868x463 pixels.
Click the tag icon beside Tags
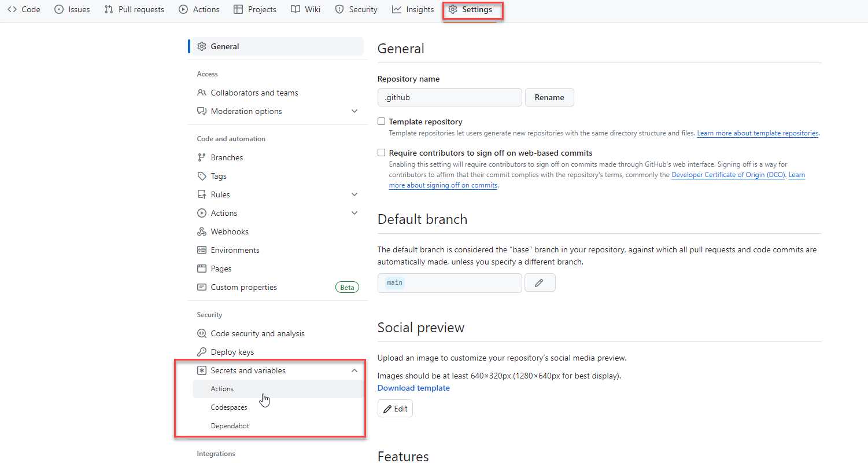202,176
